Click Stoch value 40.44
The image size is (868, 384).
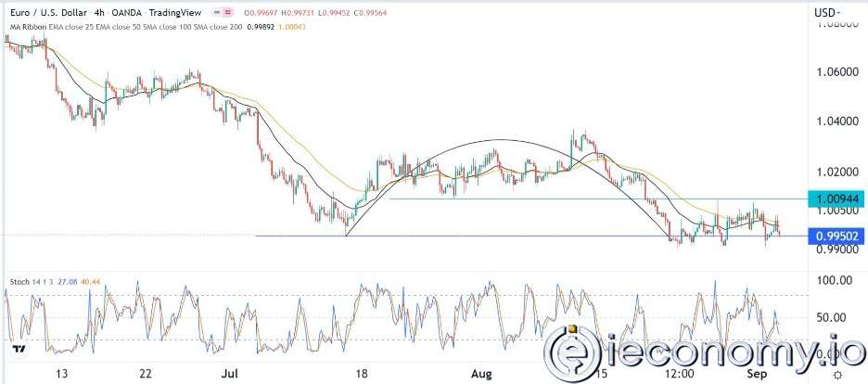click(x=89, y=282)
